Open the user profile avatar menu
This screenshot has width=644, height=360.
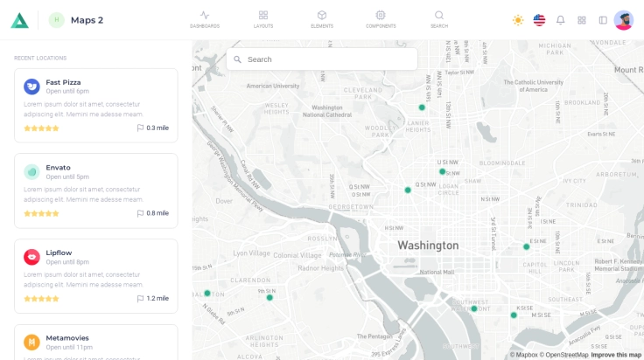tap(624, 20)
